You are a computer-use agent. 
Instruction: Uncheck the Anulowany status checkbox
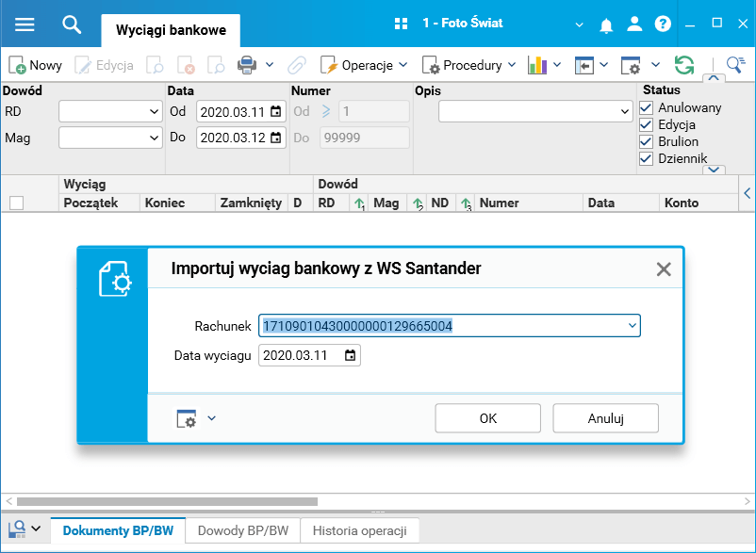646,107
